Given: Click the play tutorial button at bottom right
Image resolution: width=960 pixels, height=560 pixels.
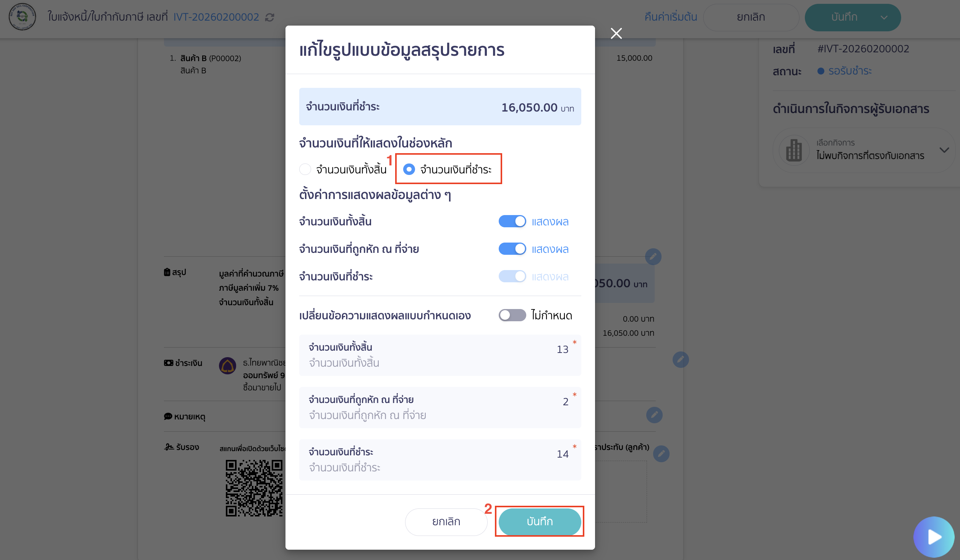Looking at the screenshot, I should point(934,537).
